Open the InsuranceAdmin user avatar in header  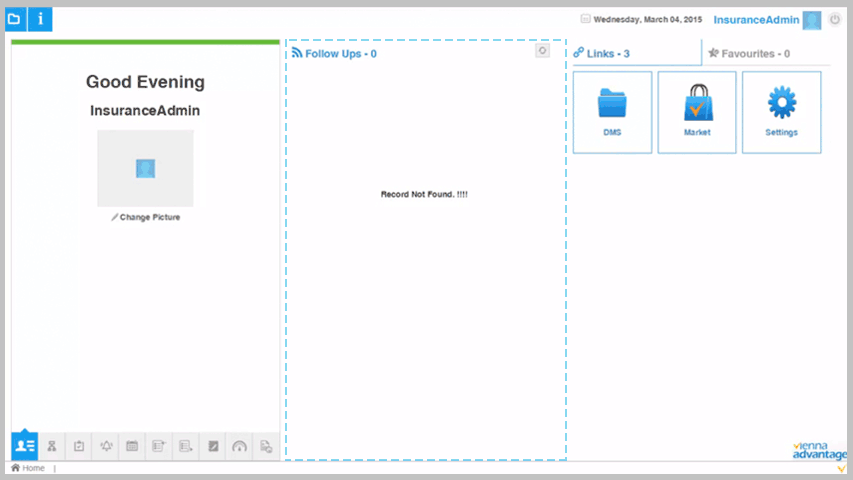812,20
